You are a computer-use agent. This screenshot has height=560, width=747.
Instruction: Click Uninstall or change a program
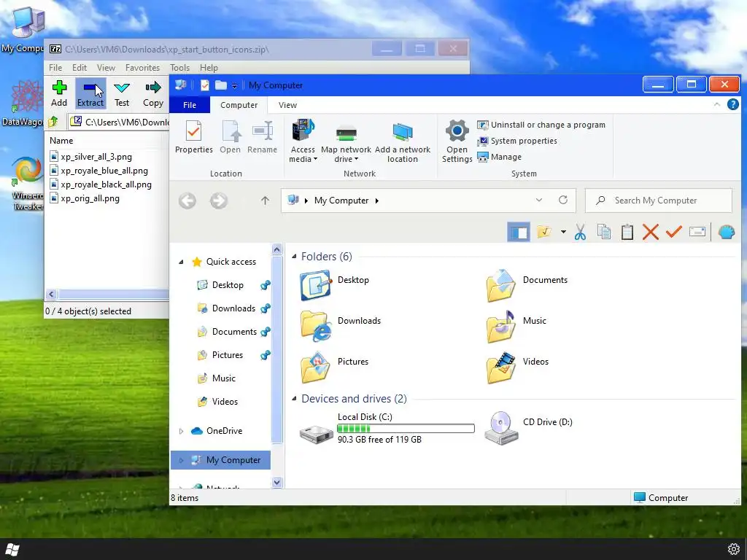[541, 125]
